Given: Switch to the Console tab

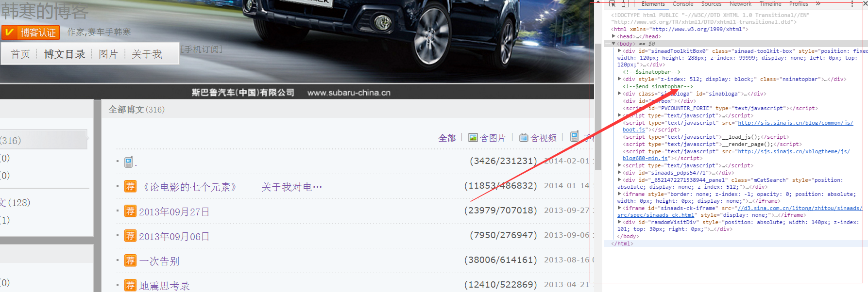Looking at the screenshot, I should pyautogui.click(x=682, y=4).
